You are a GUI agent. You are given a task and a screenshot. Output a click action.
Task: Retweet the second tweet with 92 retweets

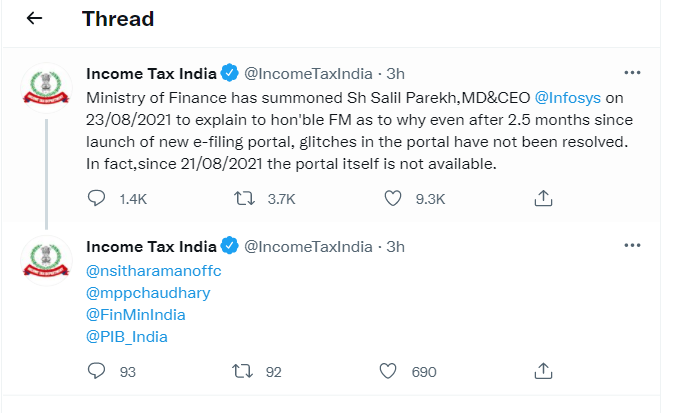(241, 372)
